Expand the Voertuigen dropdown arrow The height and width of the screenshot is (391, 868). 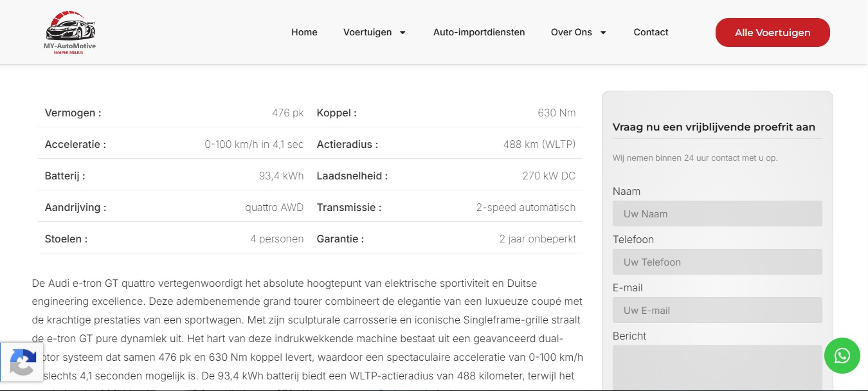click(402, 32)
